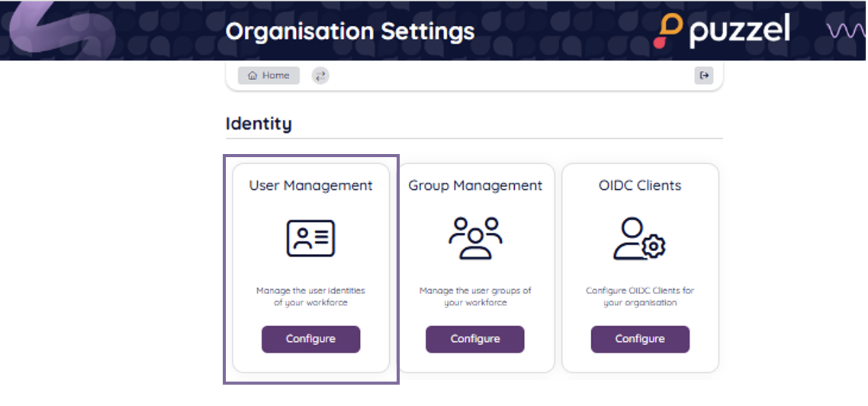Select the Group Management card title
Image resolution: width=868 pixels, height=406 pixels.
point(475,185)
